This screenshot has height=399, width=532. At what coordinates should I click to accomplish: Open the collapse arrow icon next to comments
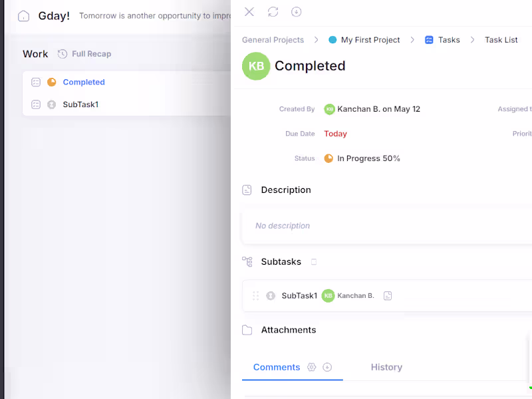(327, 366)
